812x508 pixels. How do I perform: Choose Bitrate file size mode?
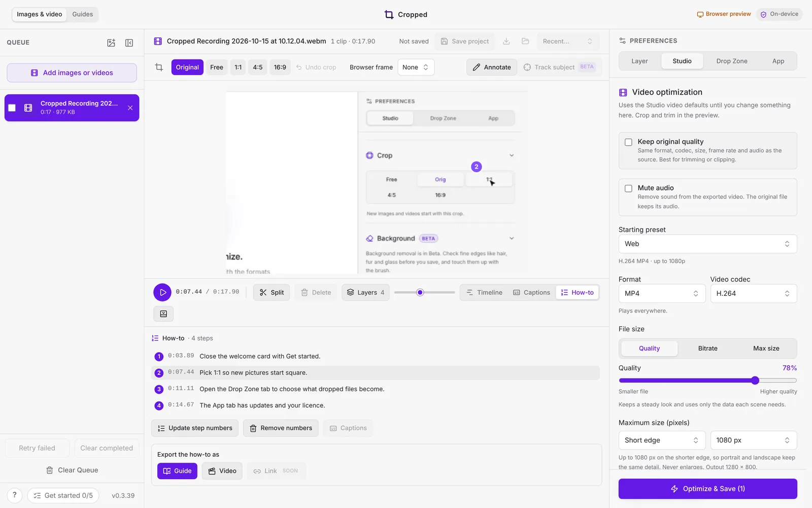pos(707,348)
